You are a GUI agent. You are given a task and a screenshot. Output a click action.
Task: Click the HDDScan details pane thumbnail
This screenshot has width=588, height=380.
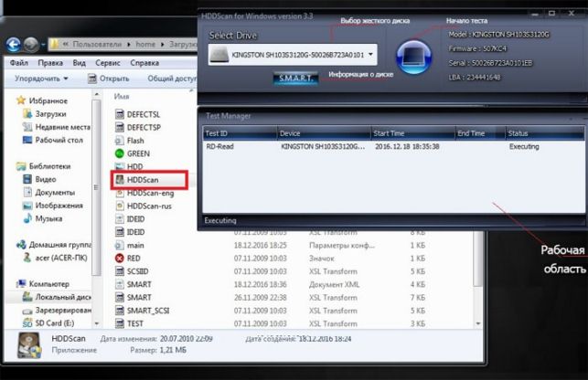pyautogui.click(x=29, y=344)
